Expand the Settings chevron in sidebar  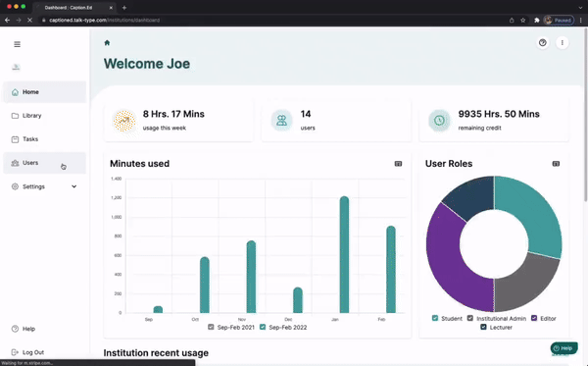point(73,186)
